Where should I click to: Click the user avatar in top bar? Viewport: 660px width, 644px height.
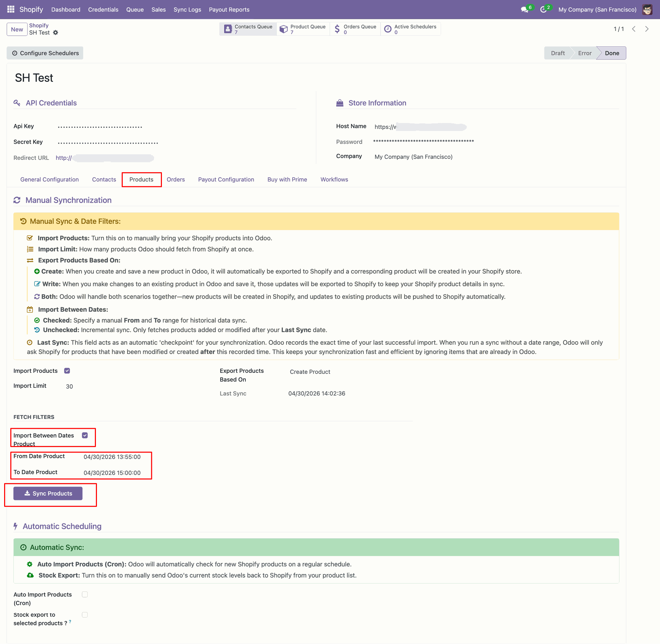click(x=647, y=10)
